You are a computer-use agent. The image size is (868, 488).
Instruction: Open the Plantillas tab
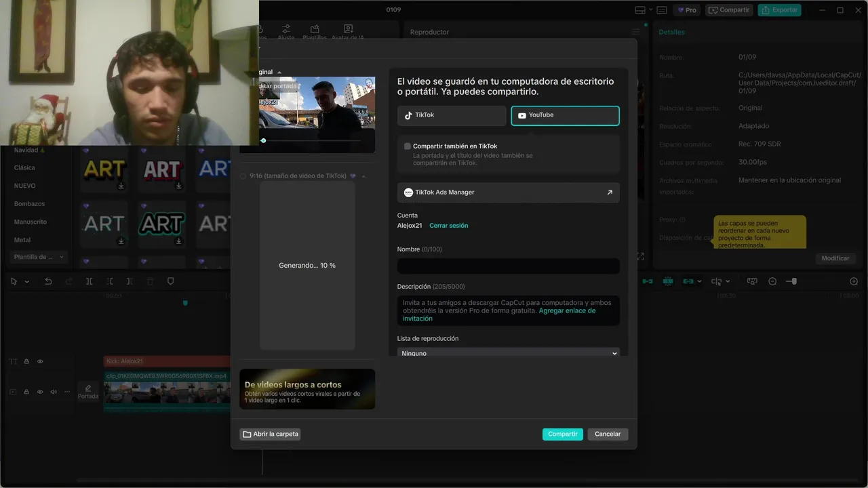[315, 33]
